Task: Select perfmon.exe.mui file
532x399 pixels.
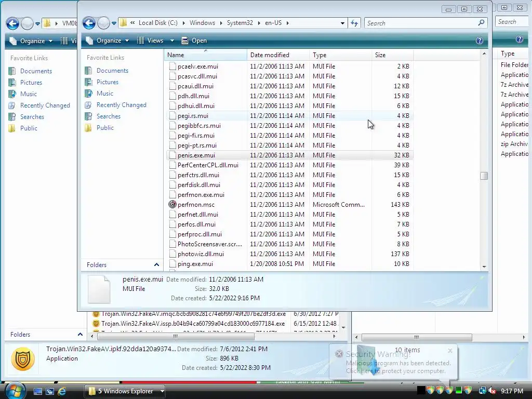Action: point(201,195)
